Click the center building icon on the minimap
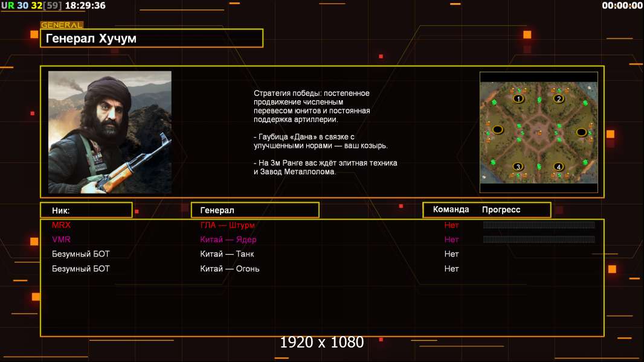Screen dimensions: 644x362 539,132
